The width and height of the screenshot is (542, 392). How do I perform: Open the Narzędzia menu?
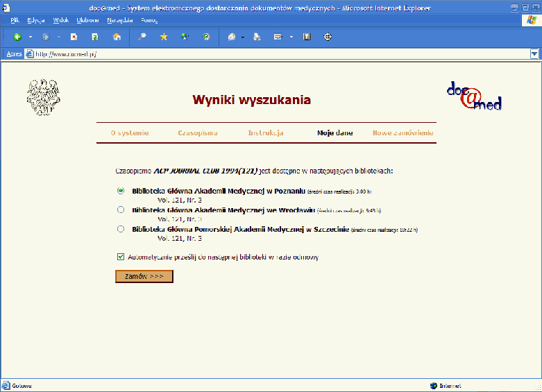pos(119,20)
